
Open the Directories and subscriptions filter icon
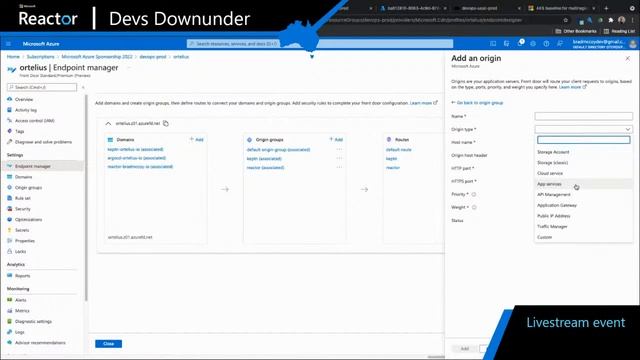pos(507,44)
